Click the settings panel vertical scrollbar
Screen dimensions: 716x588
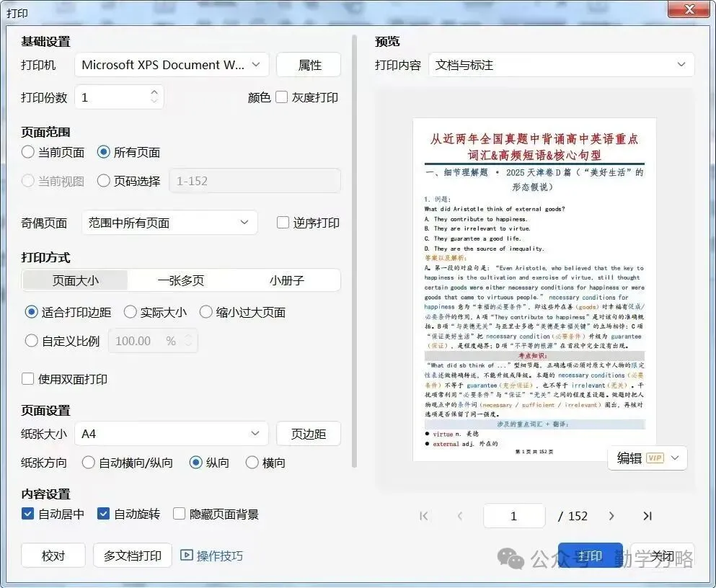pyautogui.click(x=354, y=251)
